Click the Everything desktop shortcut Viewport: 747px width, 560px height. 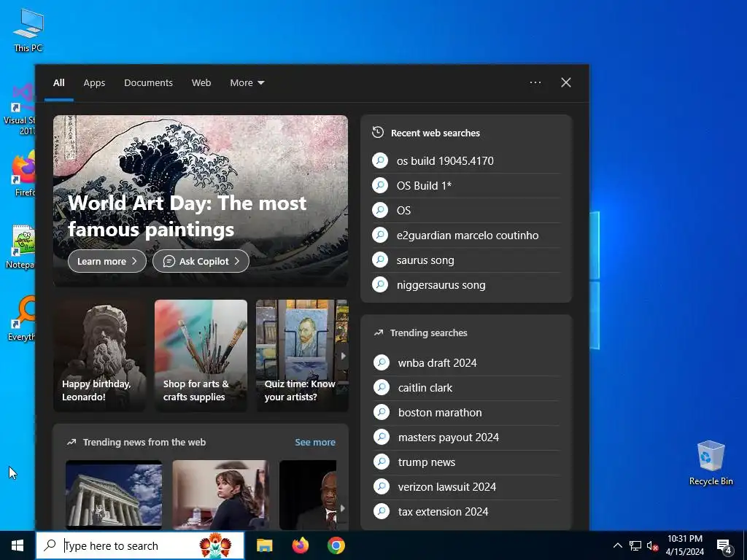tap(21, 318)
